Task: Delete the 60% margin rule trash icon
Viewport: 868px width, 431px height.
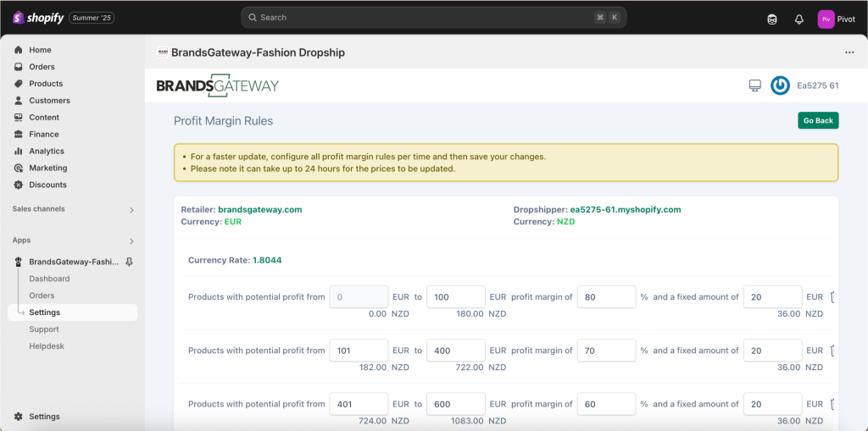Action: point(832,405)
